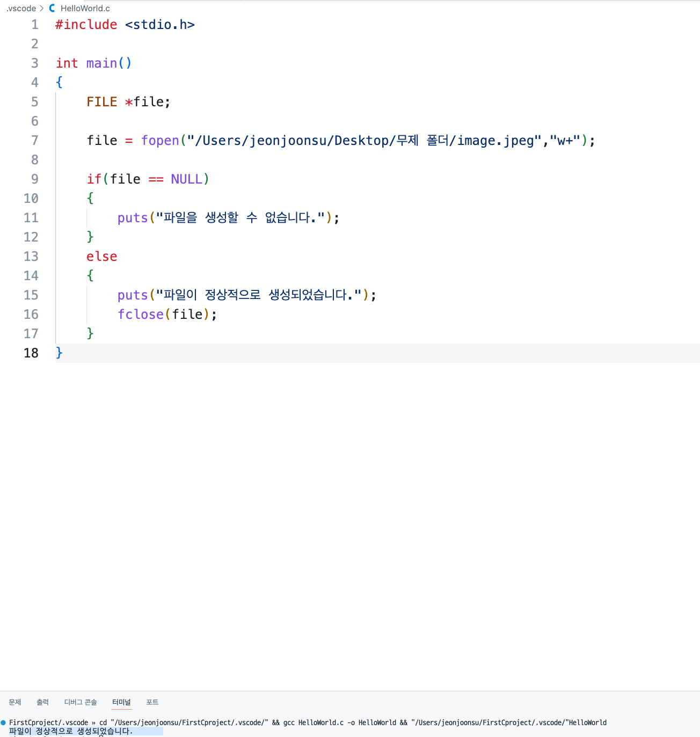Click 'main' function name on line 3

click(x=101, y=63)
